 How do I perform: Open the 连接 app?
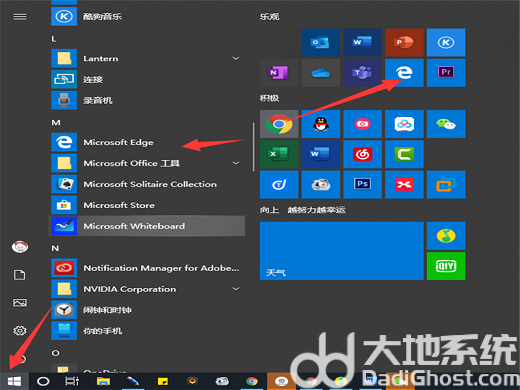click(147, 79)
